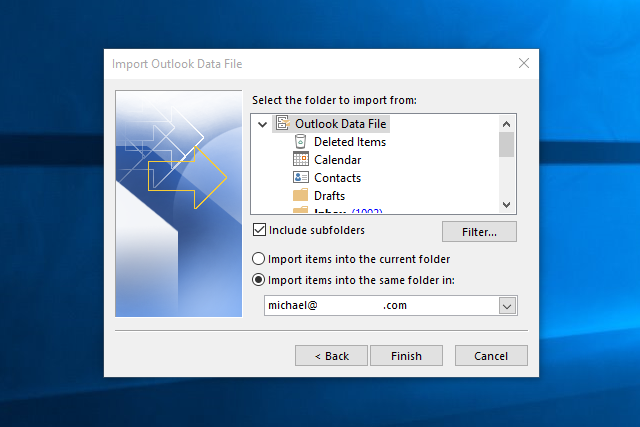Click Finish to start the import
The width and height of the screenshot is (640, 427).
click(x=406, y=356)
